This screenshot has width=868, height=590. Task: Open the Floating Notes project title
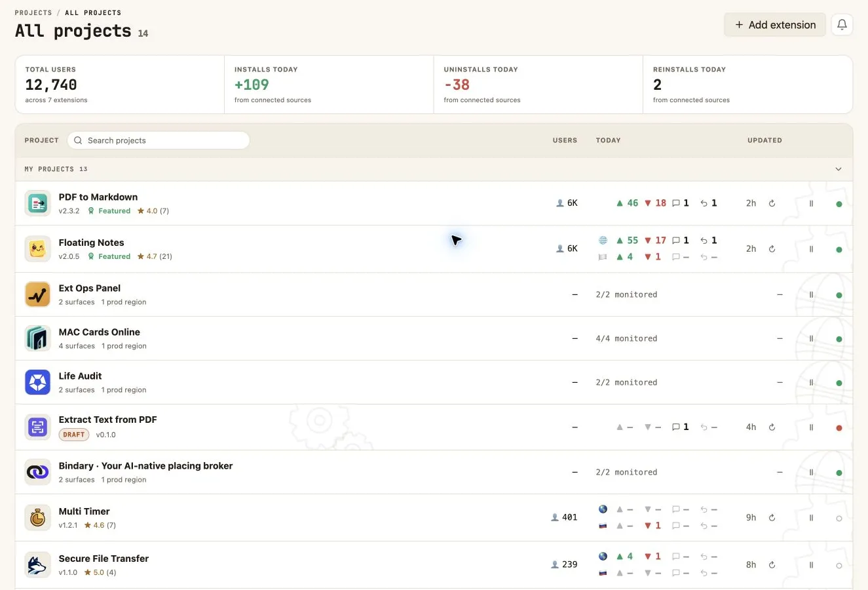[x=91, y=243]
